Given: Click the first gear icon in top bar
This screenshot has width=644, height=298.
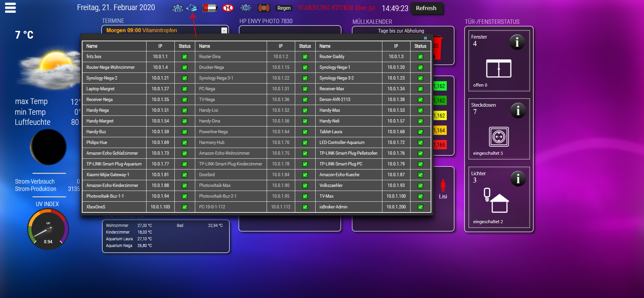Looking at the screenshot, I should pos(177,8).
